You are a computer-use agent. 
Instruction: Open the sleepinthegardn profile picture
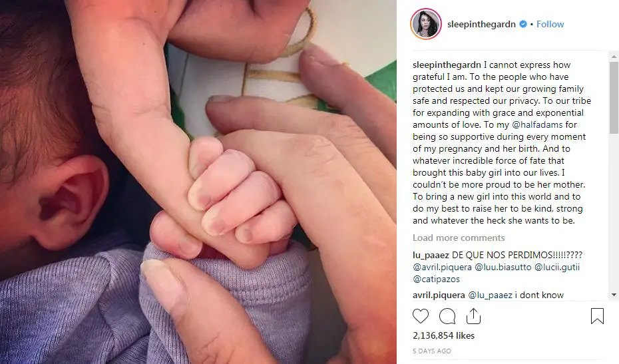(426, 24)
